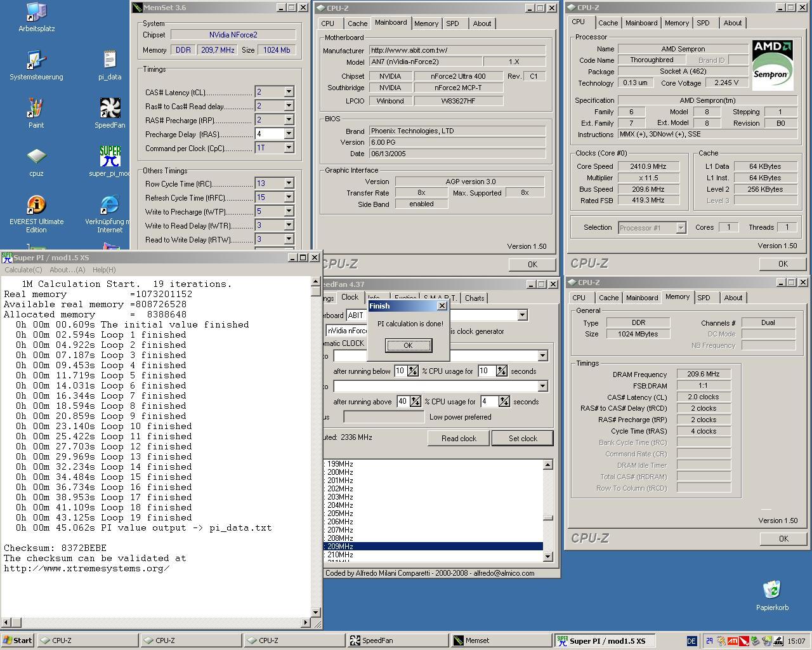The image size is (812, 650).
Task: Open Super PI Calculate(C) menu
Action: [x=23, y=270]
